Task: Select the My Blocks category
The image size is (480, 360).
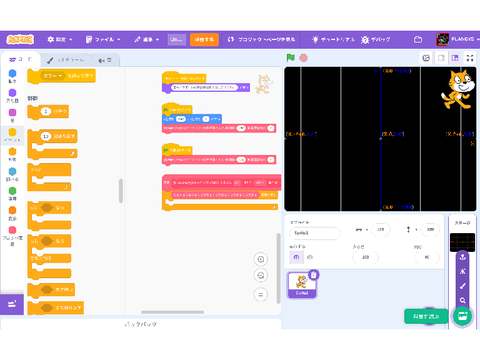Action: (12, 236)
